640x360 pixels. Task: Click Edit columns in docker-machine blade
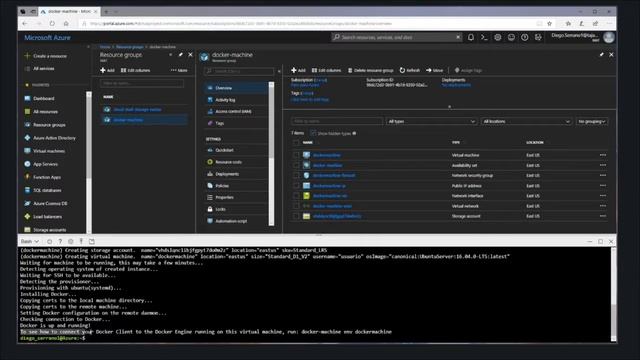coord(326,70)
